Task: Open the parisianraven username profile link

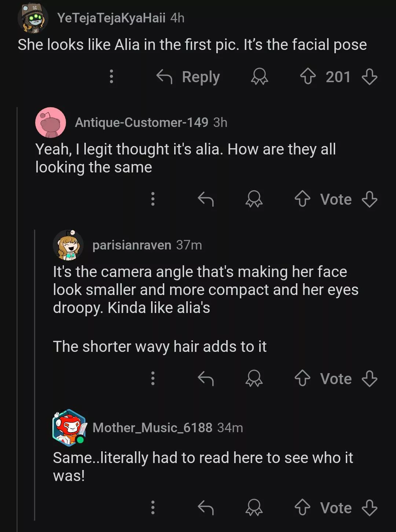Action: (x=132, y=245)
